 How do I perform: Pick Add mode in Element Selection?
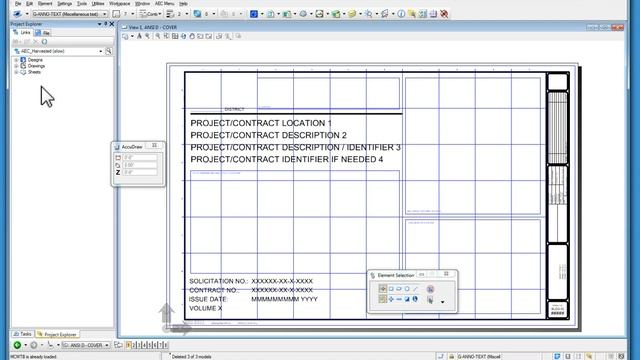tap(391, 299)
